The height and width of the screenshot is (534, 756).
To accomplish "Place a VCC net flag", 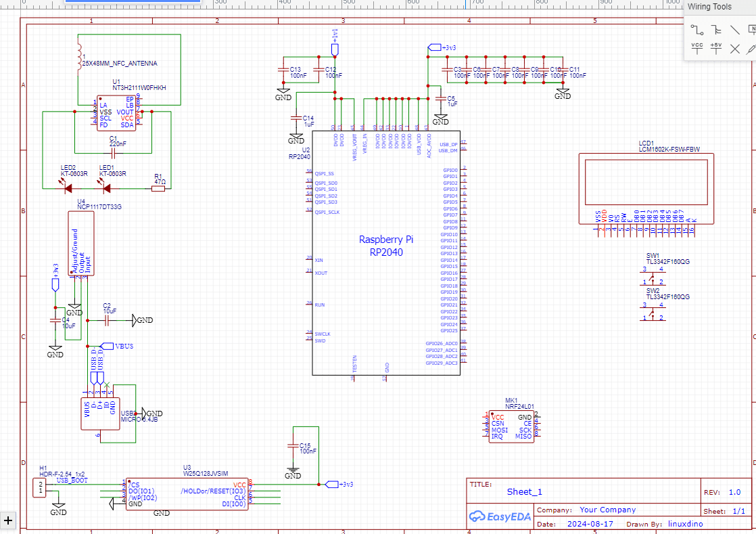I will pyautogui.click(x=697, y=48).
